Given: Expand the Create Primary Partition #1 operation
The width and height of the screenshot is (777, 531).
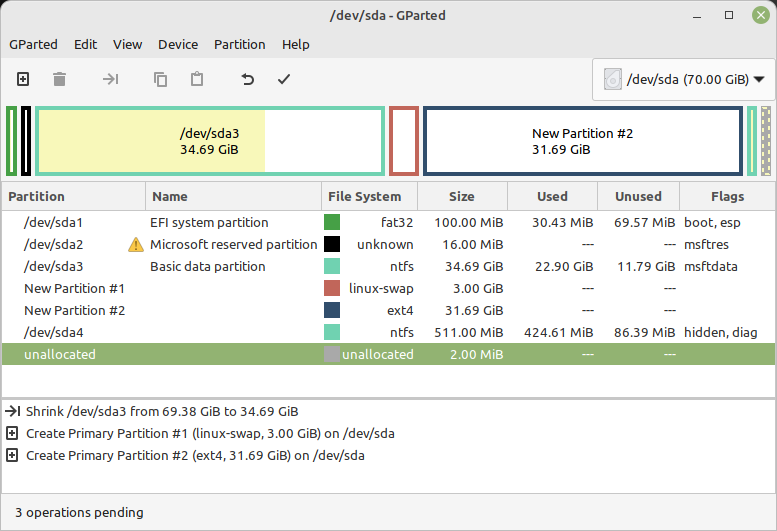Looking at the screenshot, I should 12,433.
